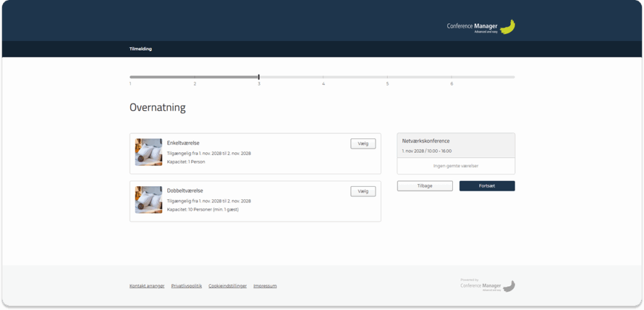Open Cookieindstillinger in the footer
644x310 pixels.
[228, 286]
